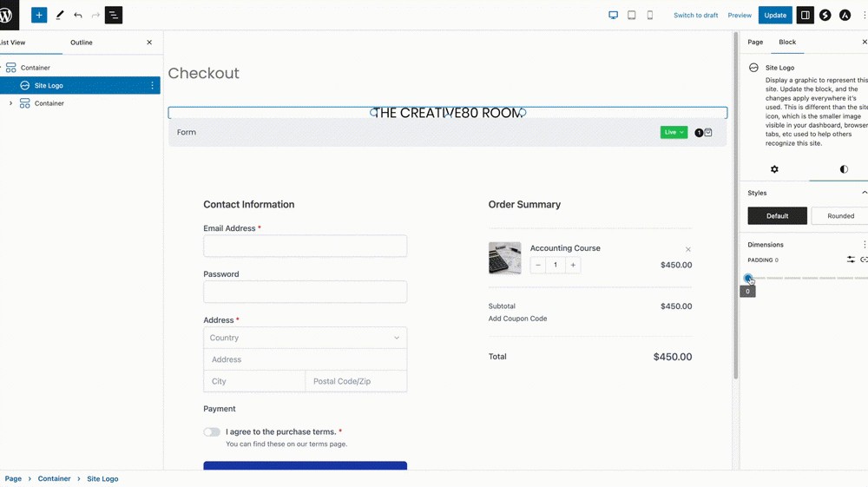
Task: Select the pencil Tools icon
Action: 59,15
